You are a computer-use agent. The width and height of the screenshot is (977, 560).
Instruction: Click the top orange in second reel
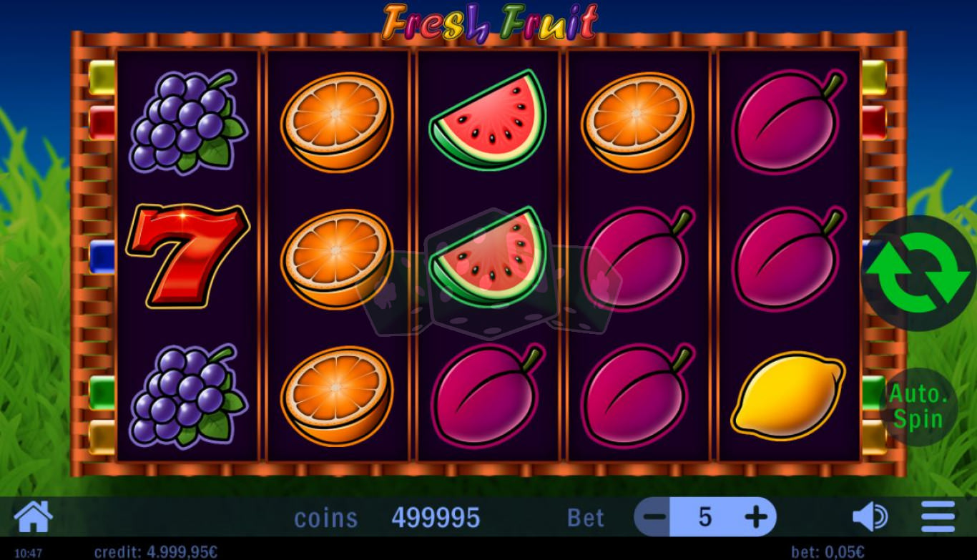(x=337, y=122)
